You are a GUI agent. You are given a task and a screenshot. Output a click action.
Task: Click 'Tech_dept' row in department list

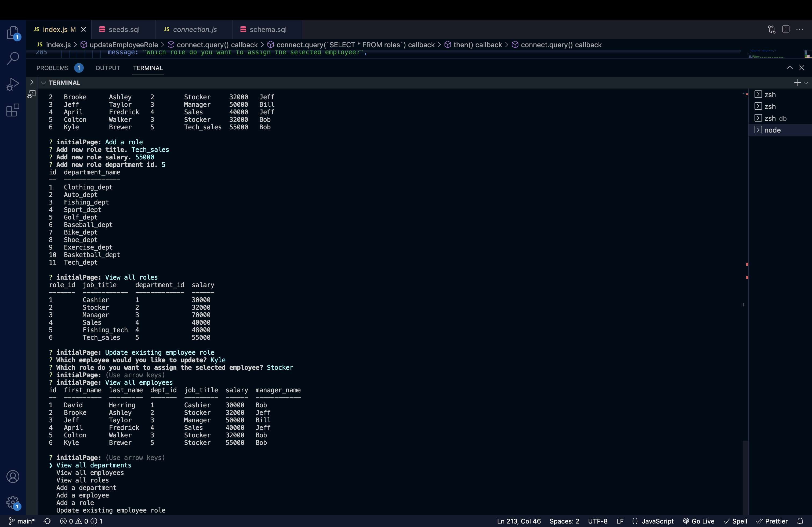point(81,262)
